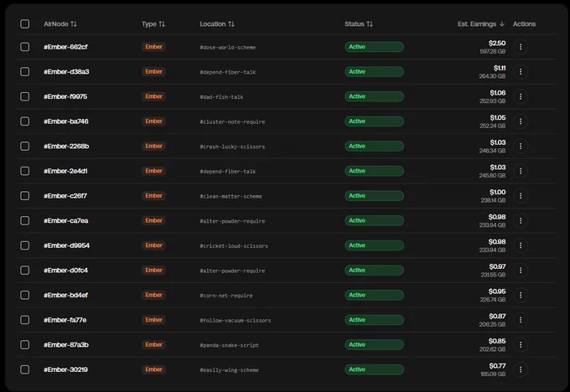Sort table by Type column
The image size is (570, 392).
click(x=153, y=24)
